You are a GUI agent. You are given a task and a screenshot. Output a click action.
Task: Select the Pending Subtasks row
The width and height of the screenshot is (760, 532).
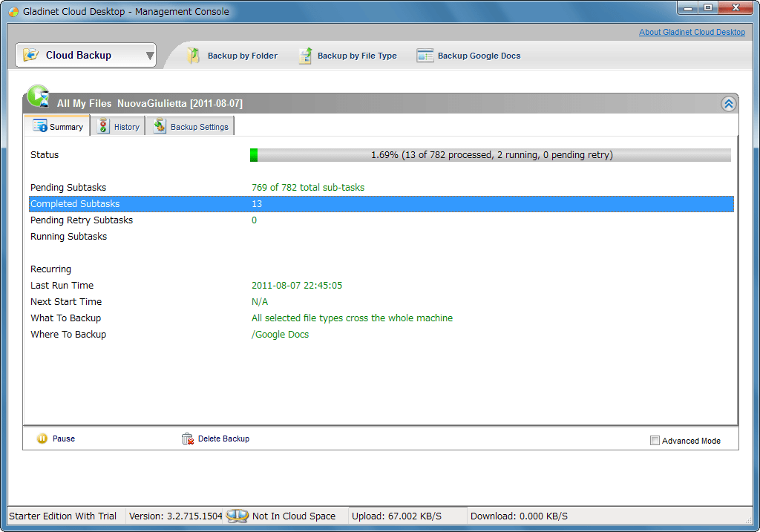point(381,188)
